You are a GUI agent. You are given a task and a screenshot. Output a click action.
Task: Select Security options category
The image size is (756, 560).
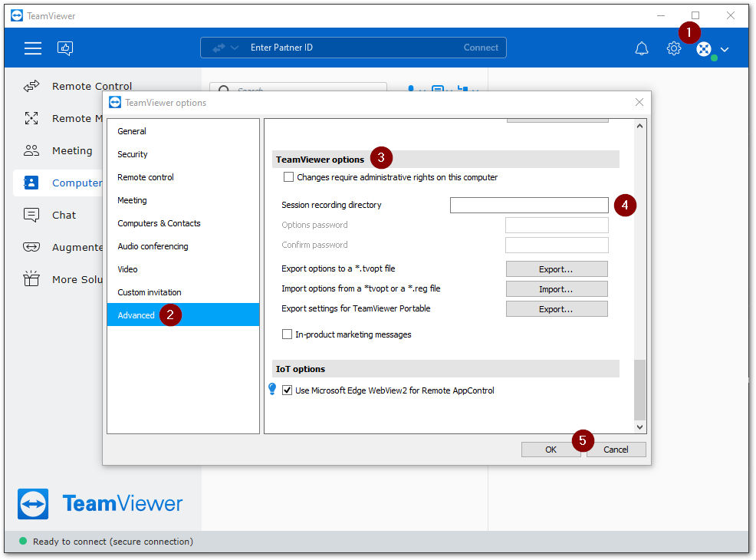coord(183,154)
